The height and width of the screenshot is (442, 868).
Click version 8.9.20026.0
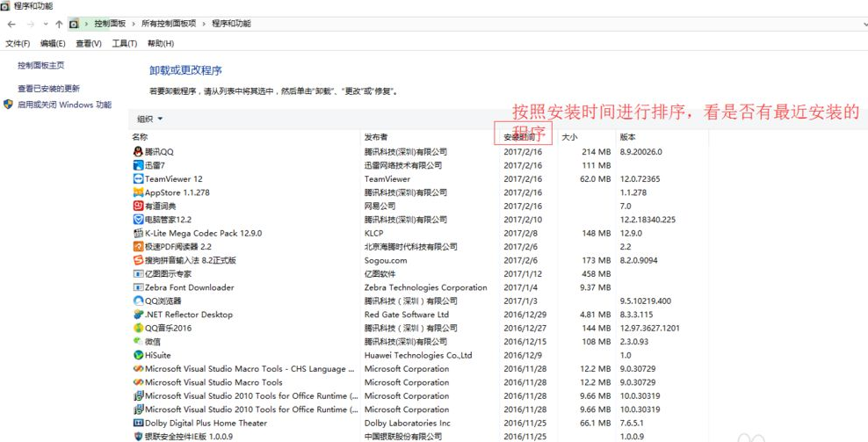pos(641,152)
